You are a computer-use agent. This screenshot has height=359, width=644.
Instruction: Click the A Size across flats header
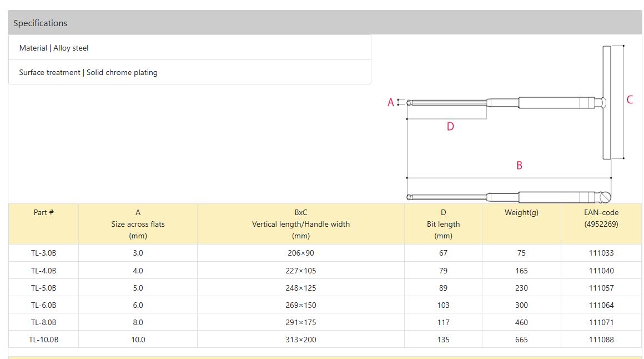[x=138, y=224]
